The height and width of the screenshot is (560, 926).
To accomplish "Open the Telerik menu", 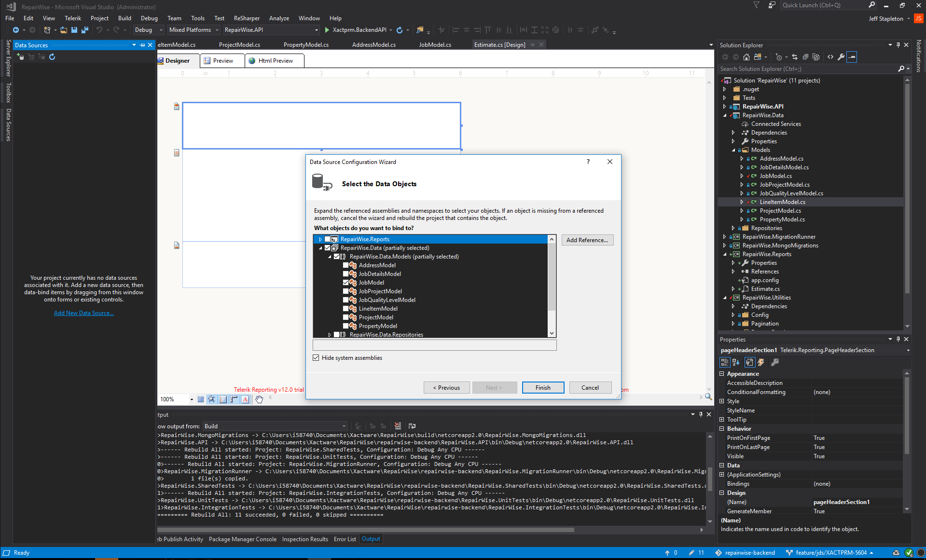I will pos(73,18).
